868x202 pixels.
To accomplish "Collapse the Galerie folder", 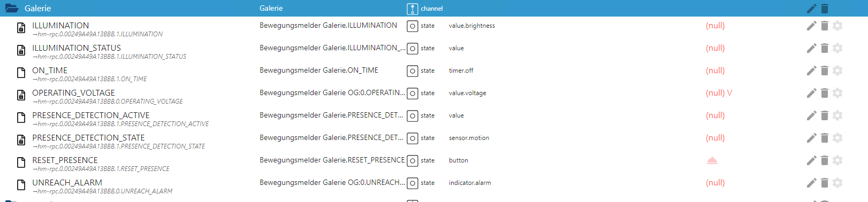I will [x=12, y=9].
